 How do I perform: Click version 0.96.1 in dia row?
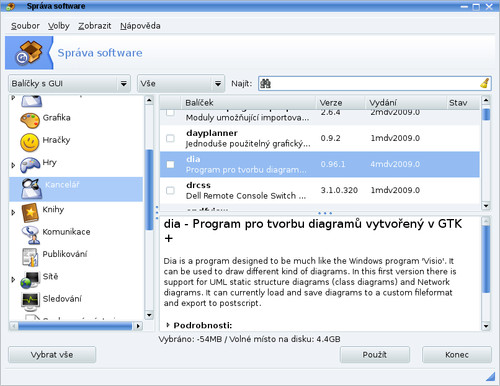333,164
